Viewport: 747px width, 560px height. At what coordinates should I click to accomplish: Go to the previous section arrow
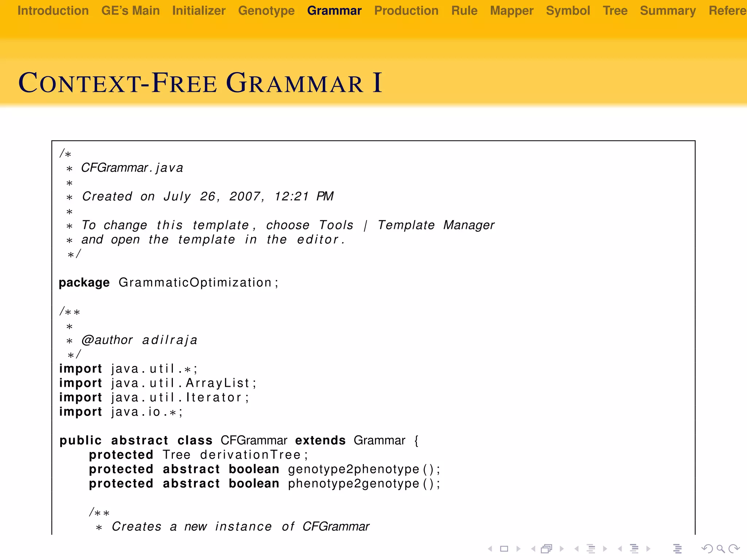[x=620, y=549]
